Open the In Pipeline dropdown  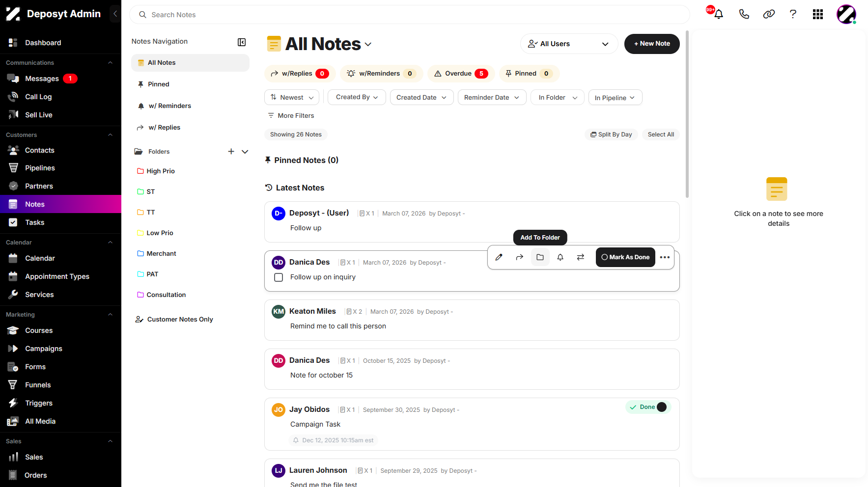point(615,97)
